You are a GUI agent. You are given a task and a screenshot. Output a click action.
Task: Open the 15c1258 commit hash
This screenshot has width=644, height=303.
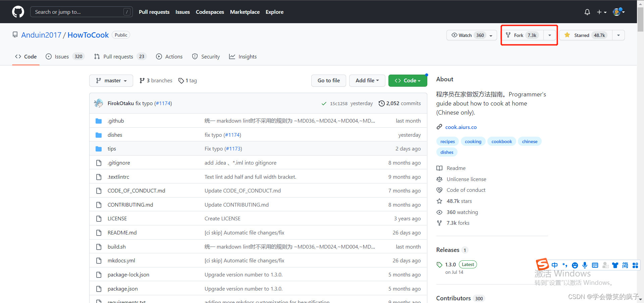coord(339,103)
